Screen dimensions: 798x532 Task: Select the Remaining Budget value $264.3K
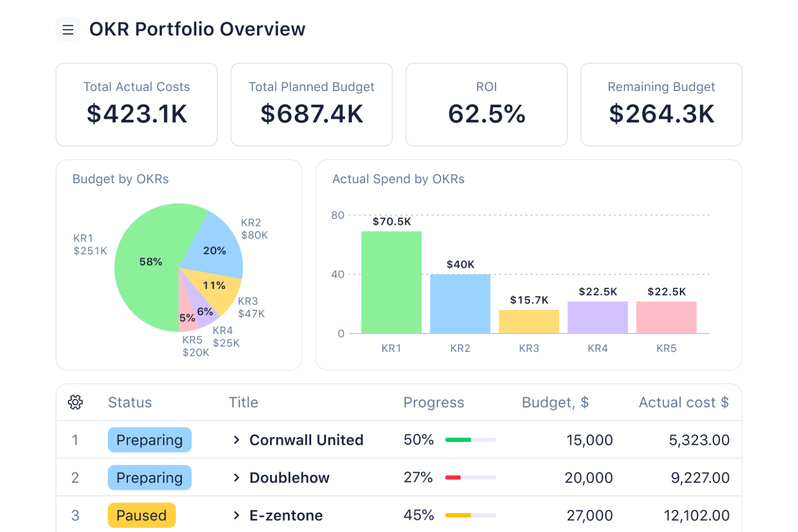[x=661, y=114]
